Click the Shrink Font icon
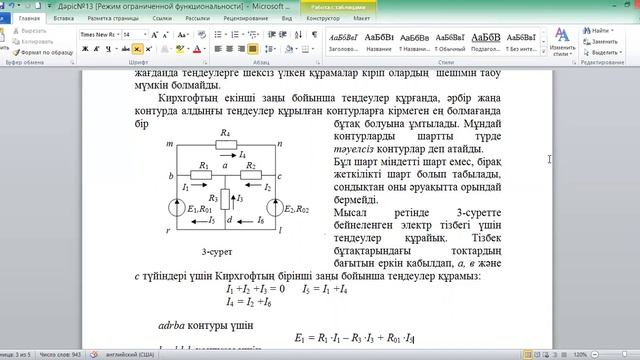Viewport: 640px width, 360px height. [x=165, y=35]
